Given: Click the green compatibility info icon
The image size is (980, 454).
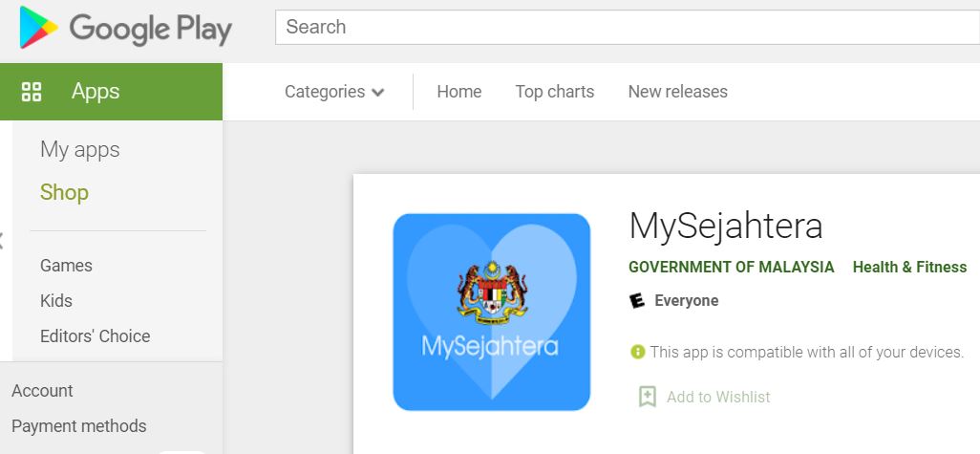Looking at the screenshot, I should (x=637, y=352).
